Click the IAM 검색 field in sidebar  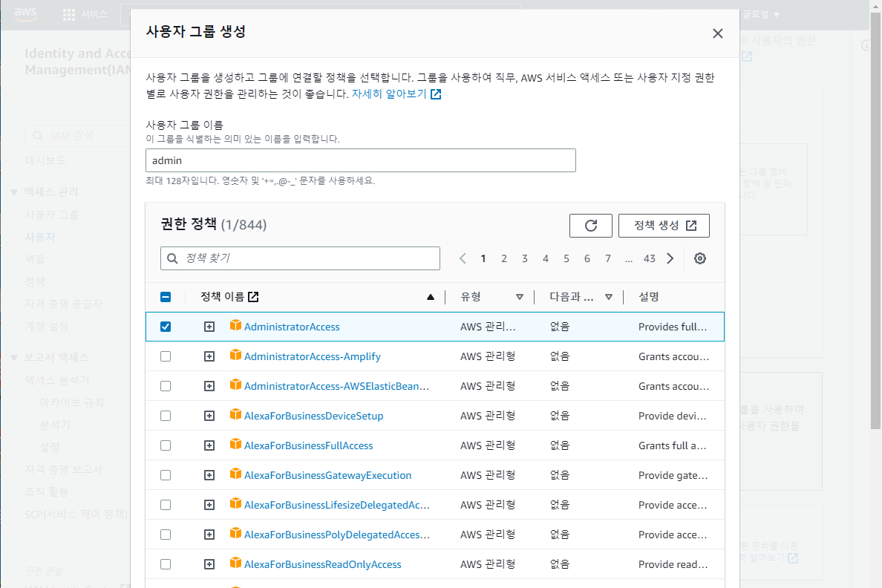tap(78, 136)
